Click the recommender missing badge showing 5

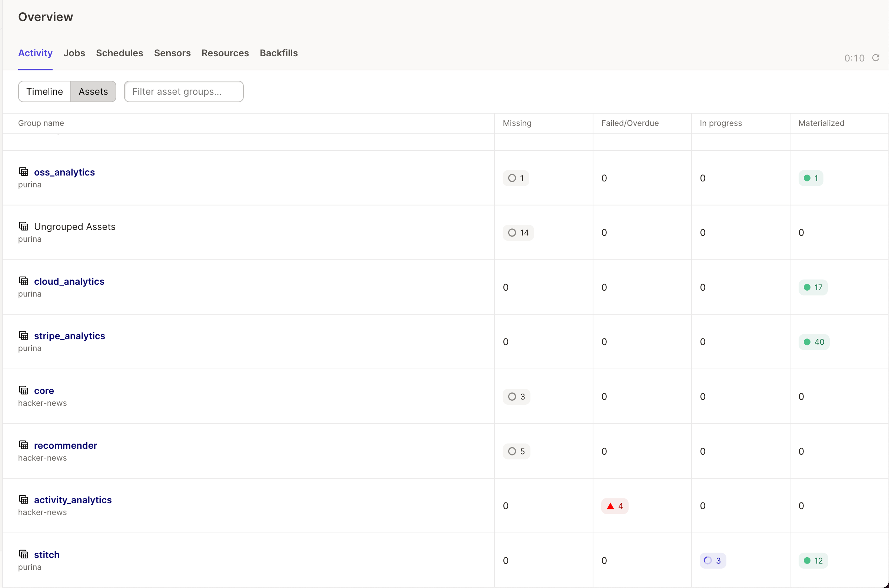coord(516,451)
